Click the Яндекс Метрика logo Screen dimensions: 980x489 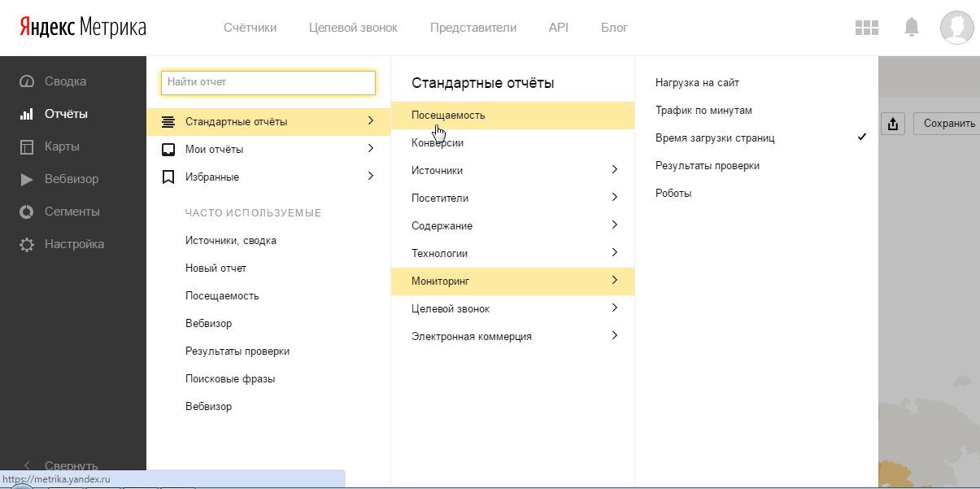click(83, 28)
